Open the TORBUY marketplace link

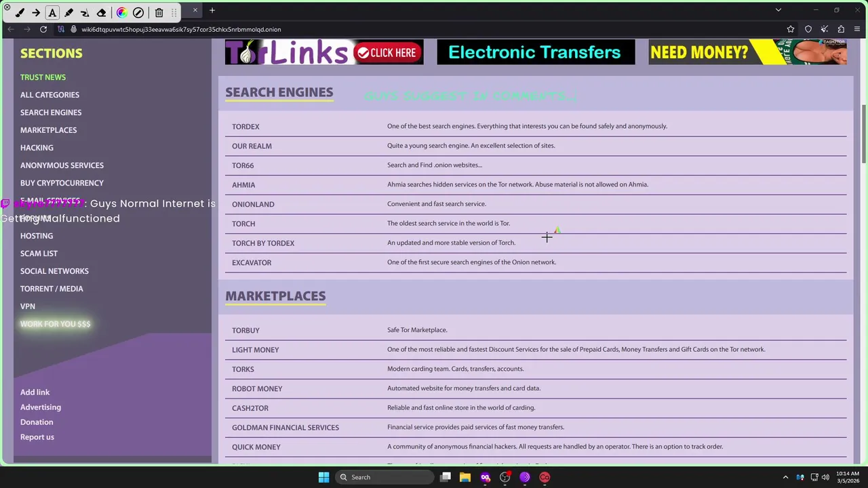point(245,331)
